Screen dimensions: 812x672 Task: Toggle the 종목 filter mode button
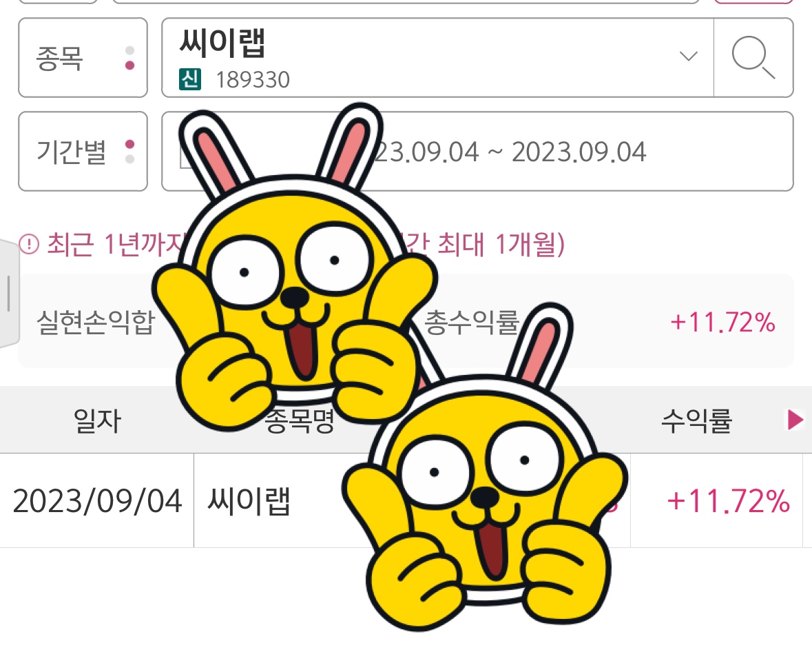pyautogui.click(x=83, y=57)
